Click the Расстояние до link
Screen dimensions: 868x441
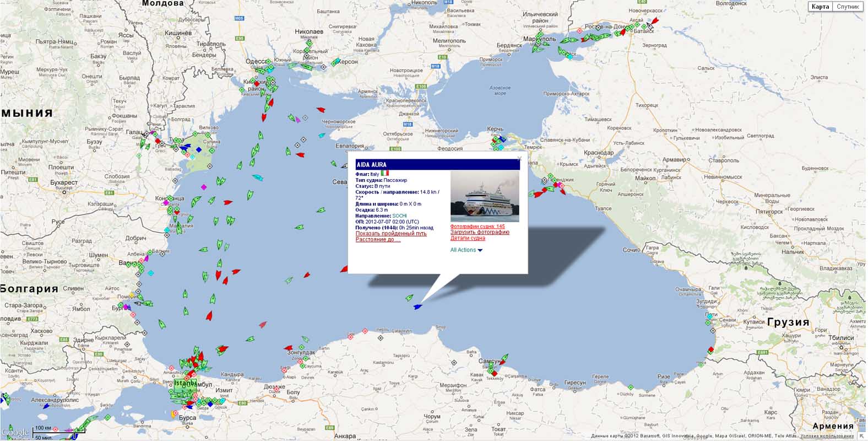point(378,240)
